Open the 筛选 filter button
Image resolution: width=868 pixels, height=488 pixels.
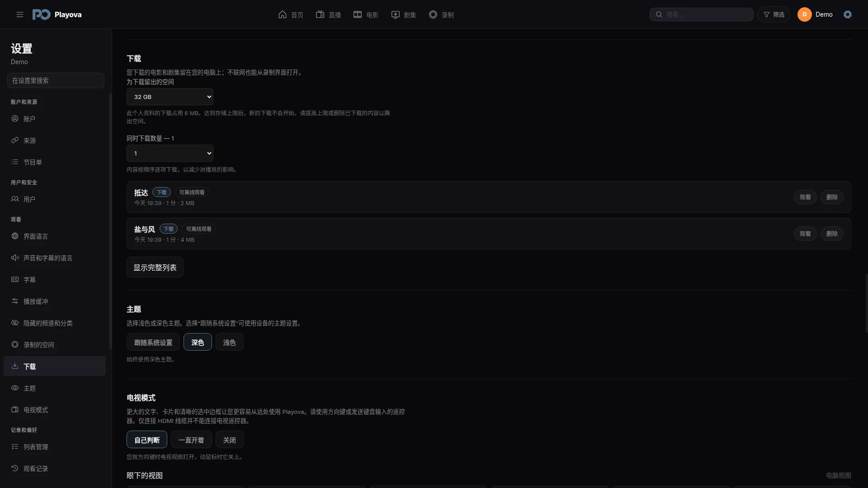774,14
